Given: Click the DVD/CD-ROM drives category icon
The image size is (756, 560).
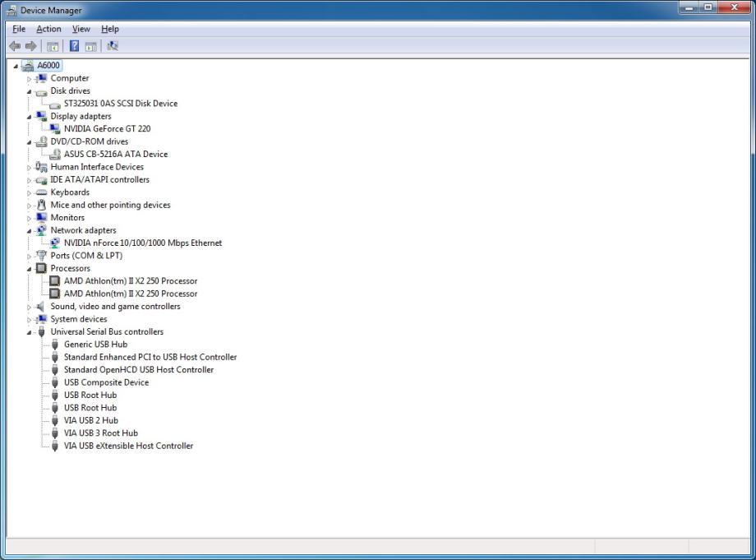Looking at the screenshot, I should coord(41,141).
